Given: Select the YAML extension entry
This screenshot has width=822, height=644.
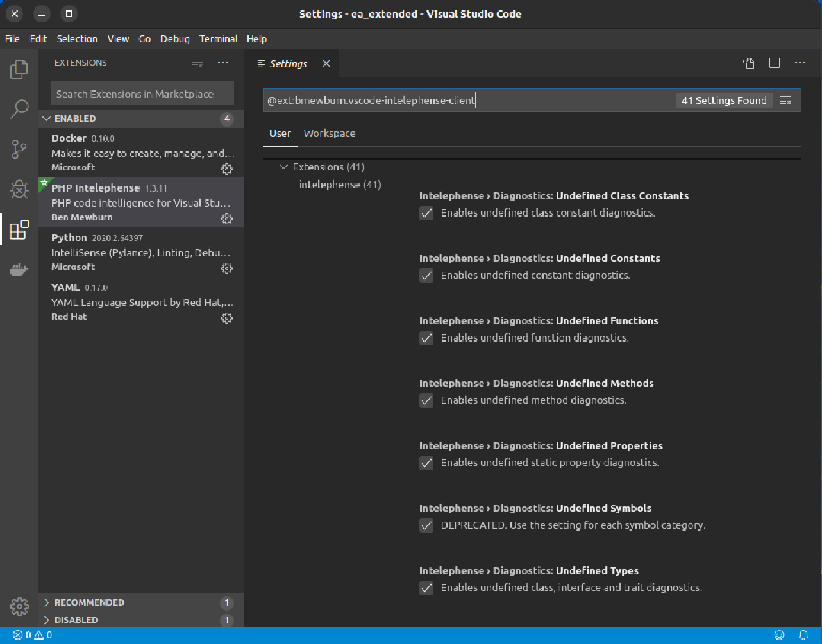Looking at the screenshot, I should coord(141,302).
